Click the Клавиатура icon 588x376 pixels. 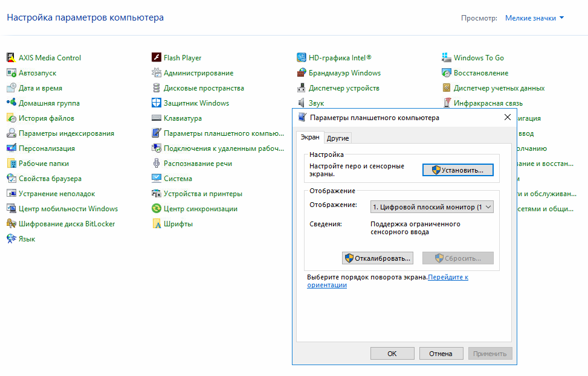156,118
